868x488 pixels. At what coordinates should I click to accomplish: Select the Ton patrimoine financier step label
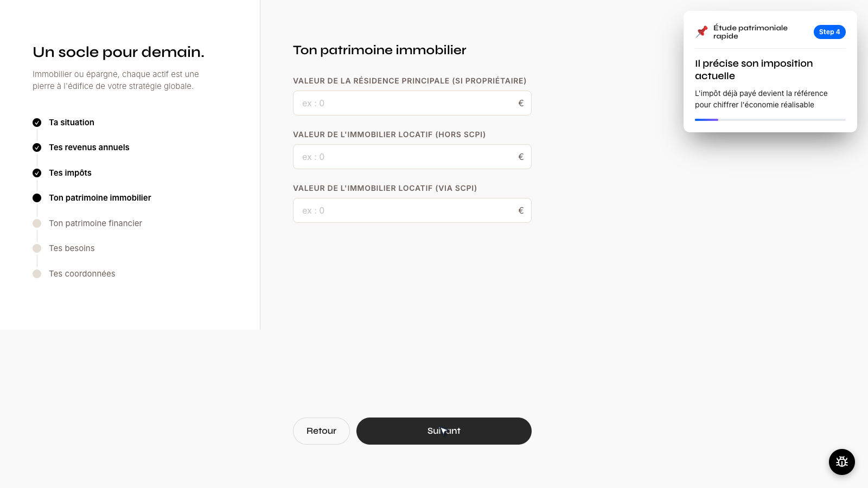click(x=95, y=223)
